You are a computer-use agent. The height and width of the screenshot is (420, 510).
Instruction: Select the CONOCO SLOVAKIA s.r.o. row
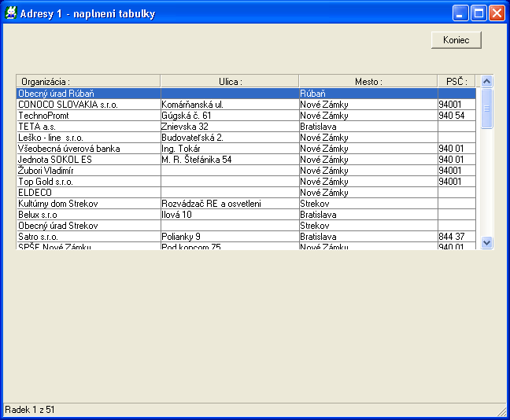[x=88, y=104]
